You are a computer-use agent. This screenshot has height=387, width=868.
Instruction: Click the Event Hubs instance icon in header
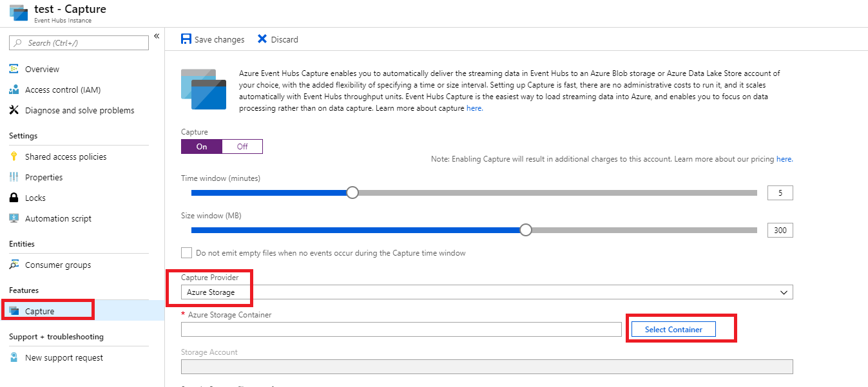[x=18, y=13]
